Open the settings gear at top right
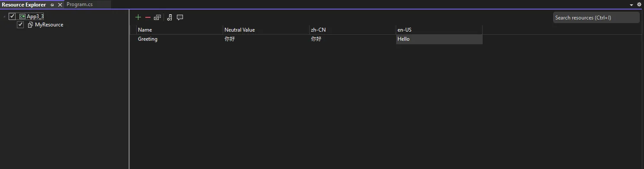This screenshot has height=169, width=644. [x=639, y=5]
